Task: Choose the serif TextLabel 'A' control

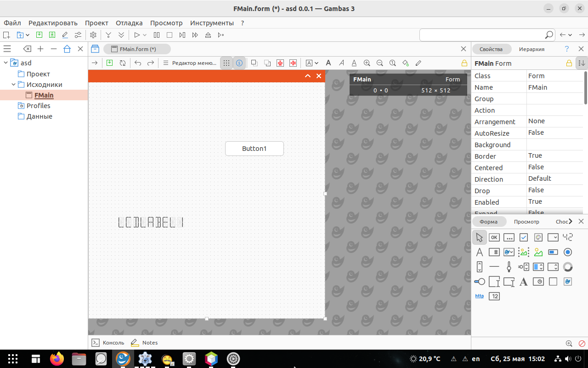Action: coord(524,282)
